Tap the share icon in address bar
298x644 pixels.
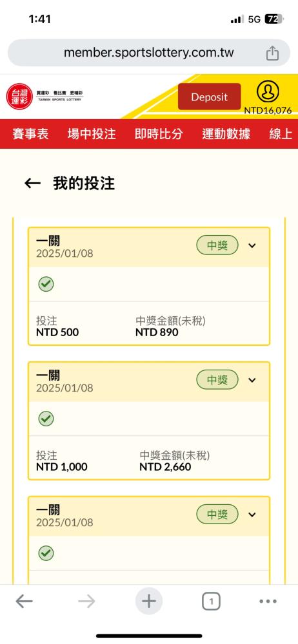coord(272,53)
